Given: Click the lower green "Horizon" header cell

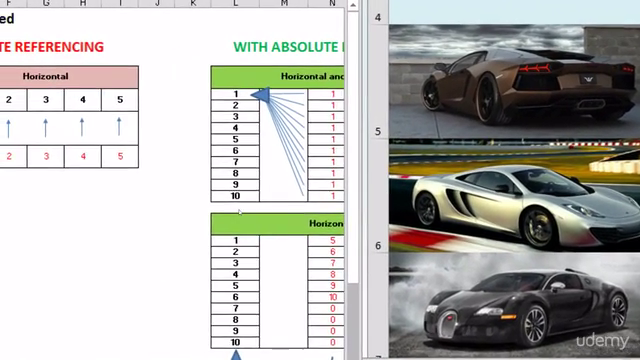Looking at the screenshot, I should point(278,224).
